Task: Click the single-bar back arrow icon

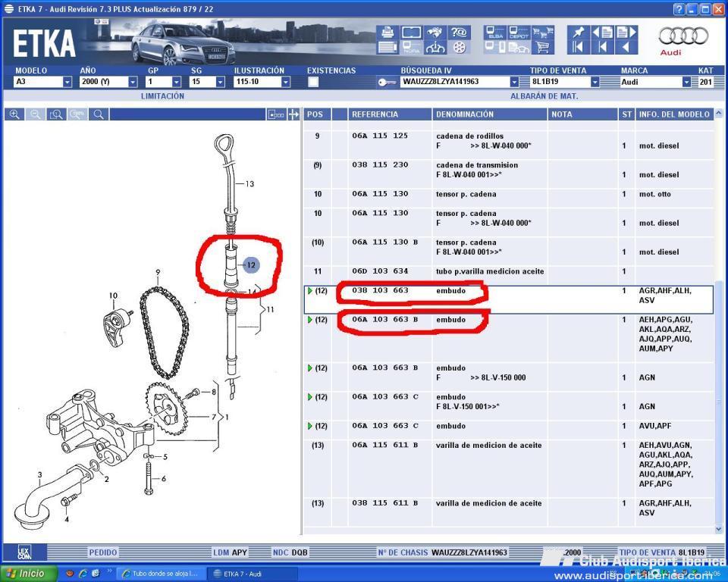Action: point(603,47)
